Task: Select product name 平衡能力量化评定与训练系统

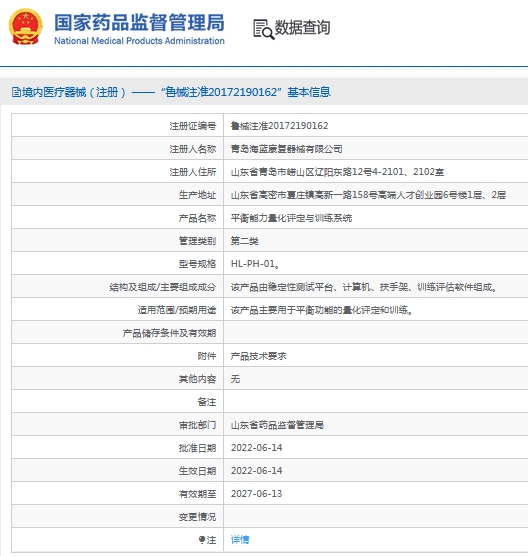Action: click(291, 218)
